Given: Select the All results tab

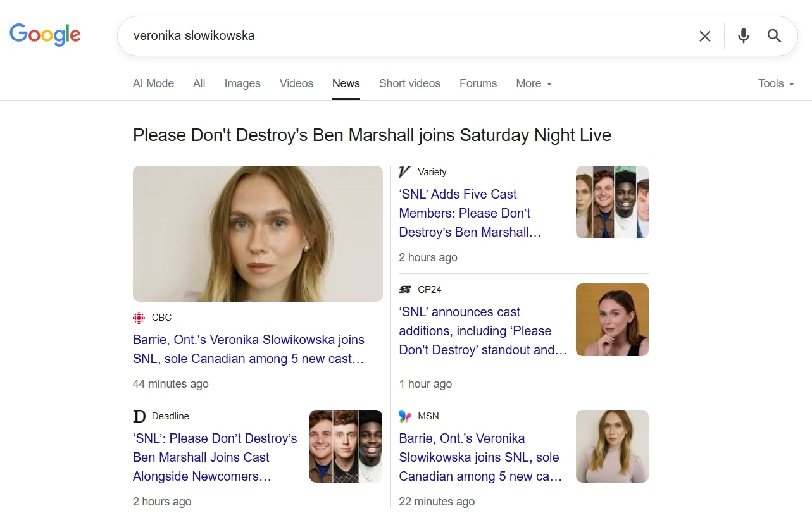Looking at the screenshot, I should [199, 83].
